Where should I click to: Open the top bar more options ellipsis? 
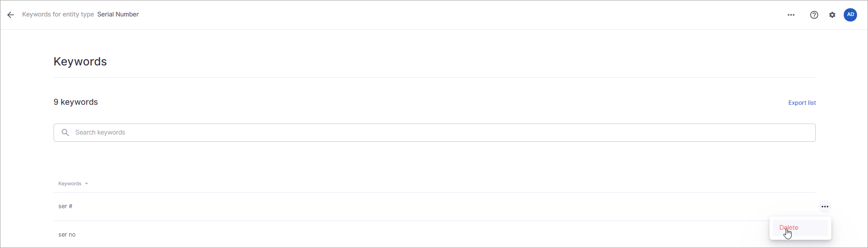pos(791,15)
